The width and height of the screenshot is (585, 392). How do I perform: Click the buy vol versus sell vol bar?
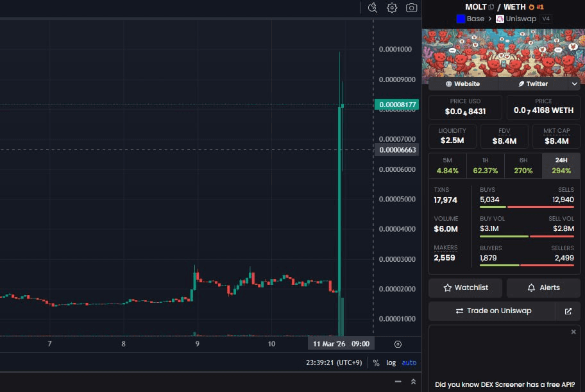(x=527, y=236)
